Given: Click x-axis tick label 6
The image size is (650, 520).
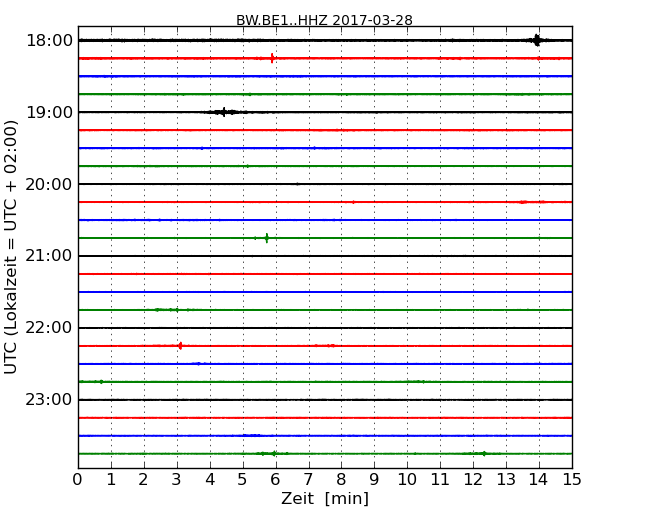Looking at the screenshot, I should click(x=275, y=479).
